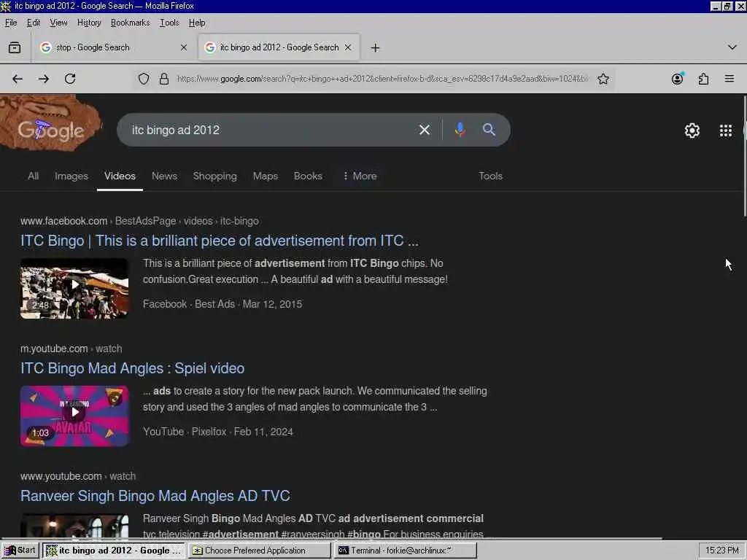Click the padlock site info icon

tap(164, 79)
